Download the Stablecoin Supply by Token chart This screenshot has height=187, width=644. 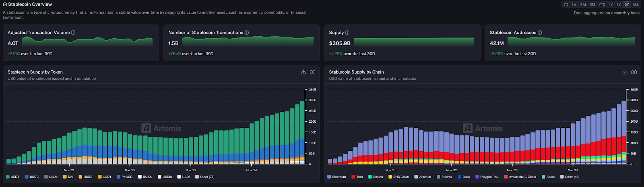point(303,72)
